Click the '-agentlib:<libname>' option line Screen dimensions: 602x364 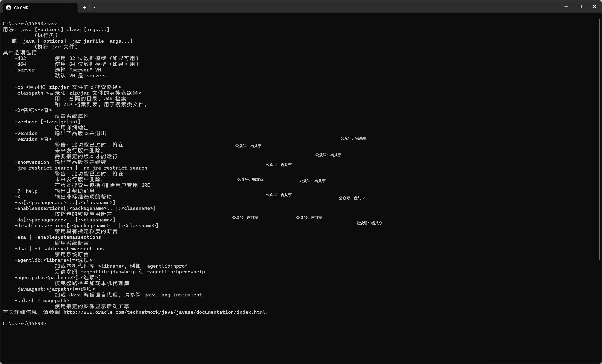pyautogui.click(x=55, y=260)
